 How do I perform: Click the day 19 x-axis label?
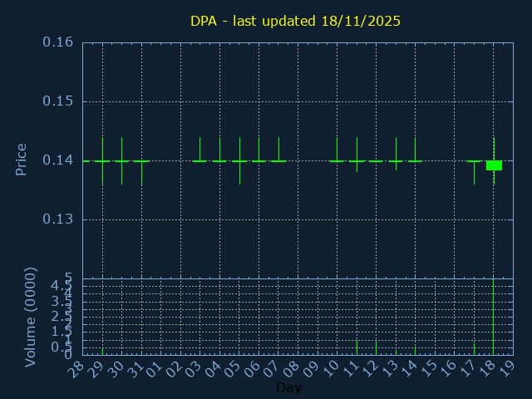507,368
